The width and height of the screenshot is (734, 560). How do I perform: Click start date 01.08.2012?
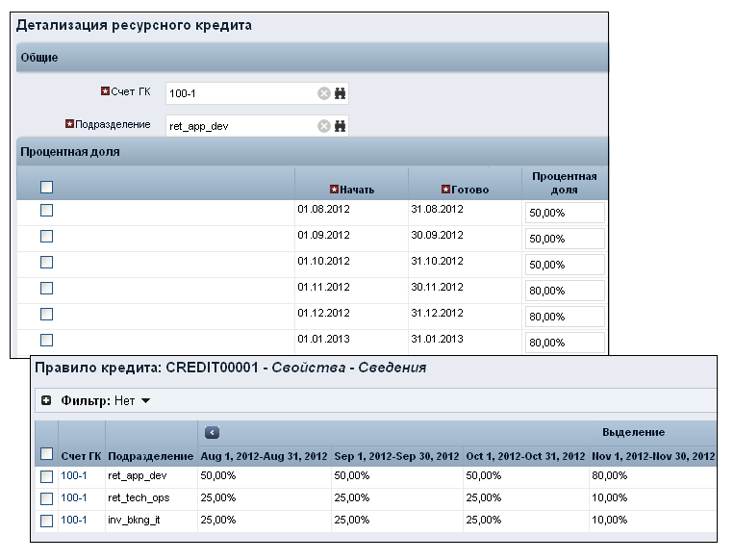pyautogui.click(x=323, y=209)
